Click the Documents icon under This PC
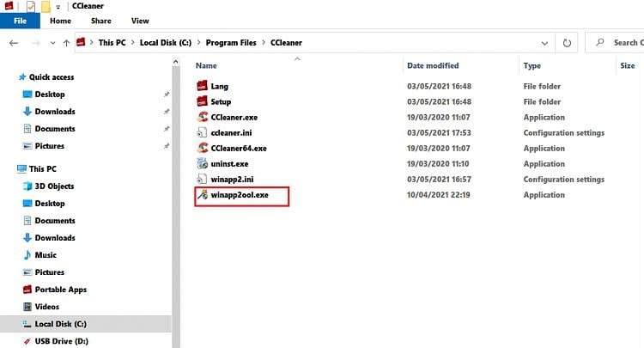The height and width of the screenshot is (348, 644). 27,221
